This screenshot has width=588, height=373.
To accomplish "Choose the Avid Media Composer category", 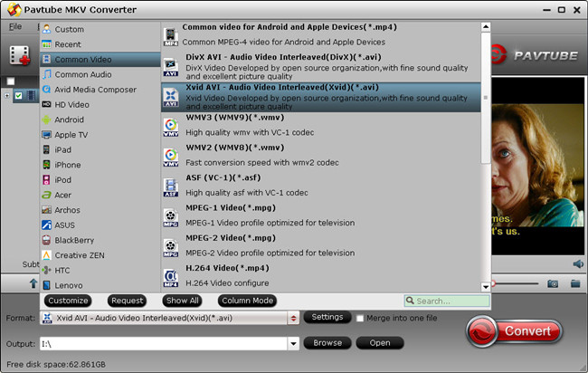I will [x=95, y=90].
